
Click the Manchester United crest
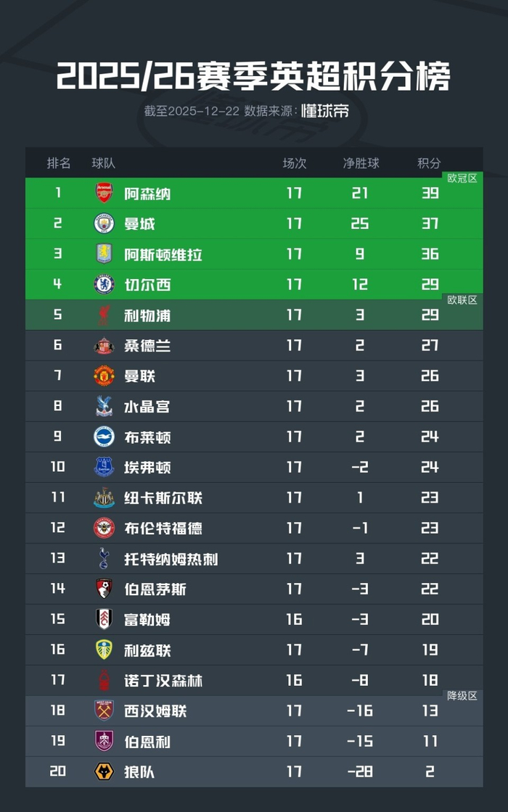pyautogui.click(x=104, y=376)
